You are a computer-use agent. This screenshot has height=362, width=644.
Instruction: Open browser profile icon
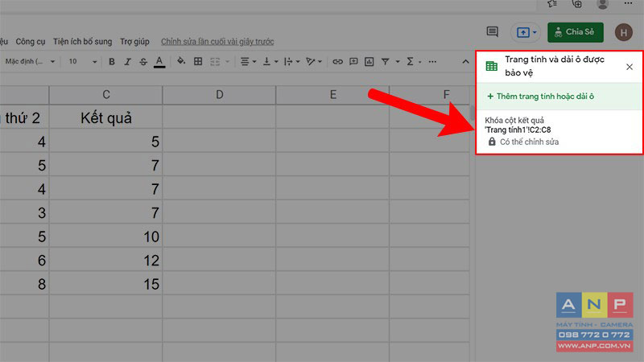pyautogui.click(x=602, y=4)
